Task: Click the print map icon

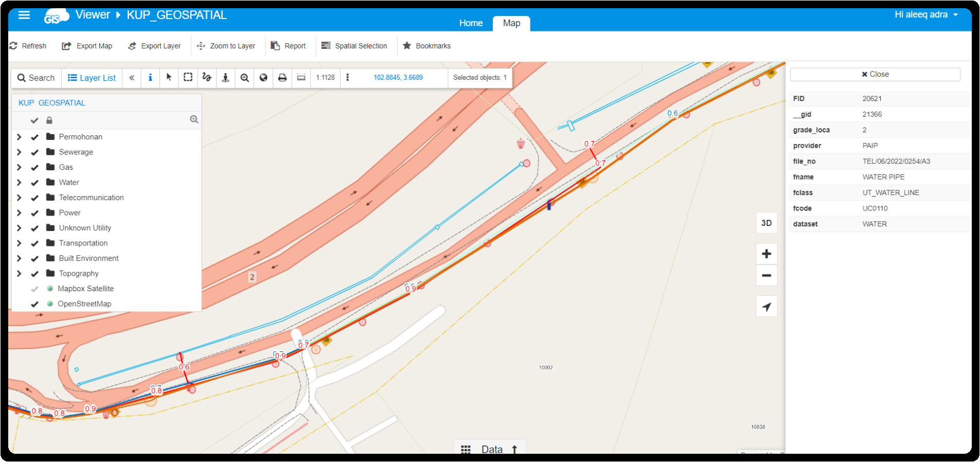Action: point(282,78)
